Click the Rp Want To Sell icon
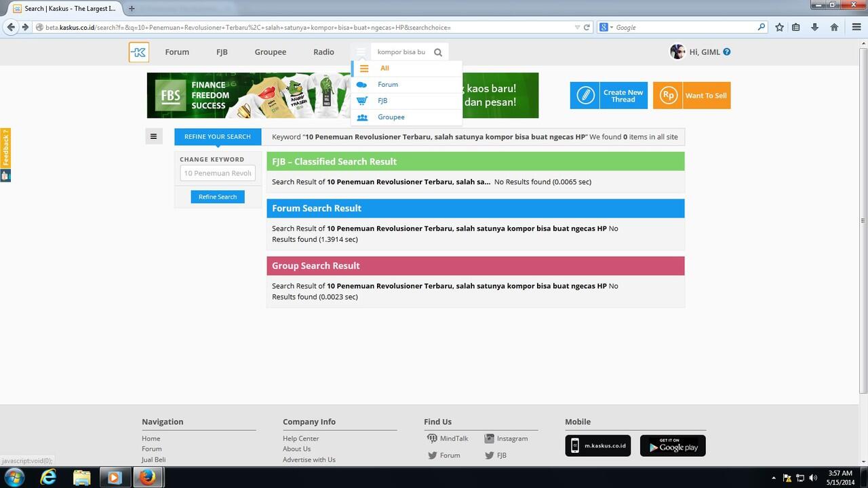 click(x=668, y=96)
